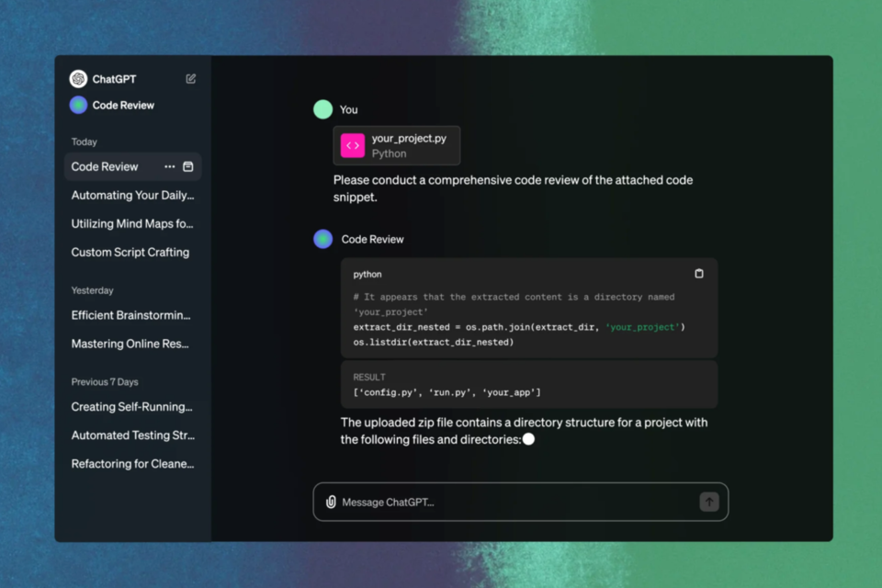Viewport: 882px width, 588px height.
Task: Click the new chat compose icon
Action: pyautogui.click(x=191, y=79)
